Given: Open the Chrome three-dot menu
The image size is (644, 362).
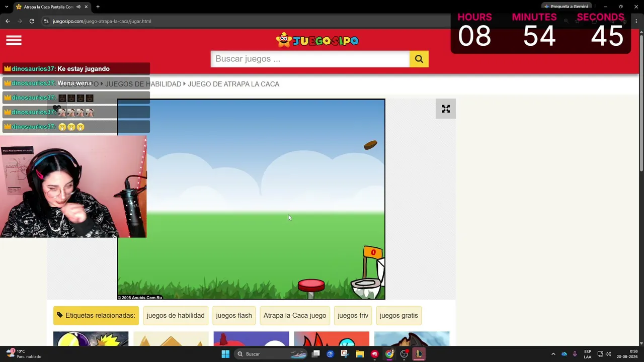Looking at the screenshot, I should [636, 21].
